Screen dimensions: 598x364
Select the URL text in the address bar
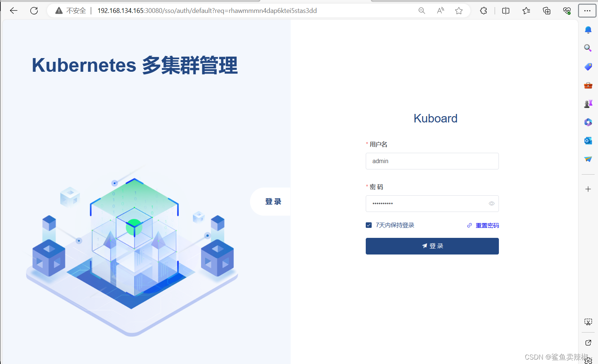point(207,11)
